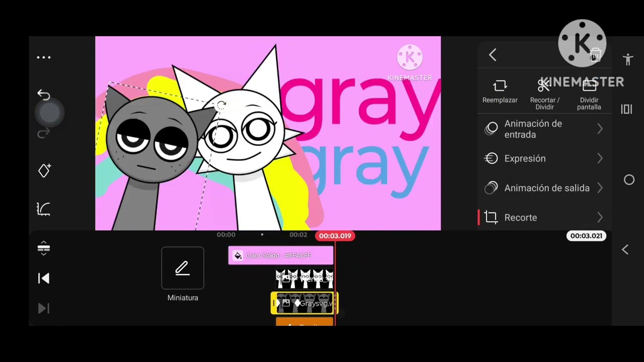Select the white cat layer clip in timeline
The height and width of the screenshot is (362, 644).
tap(304, 278)
